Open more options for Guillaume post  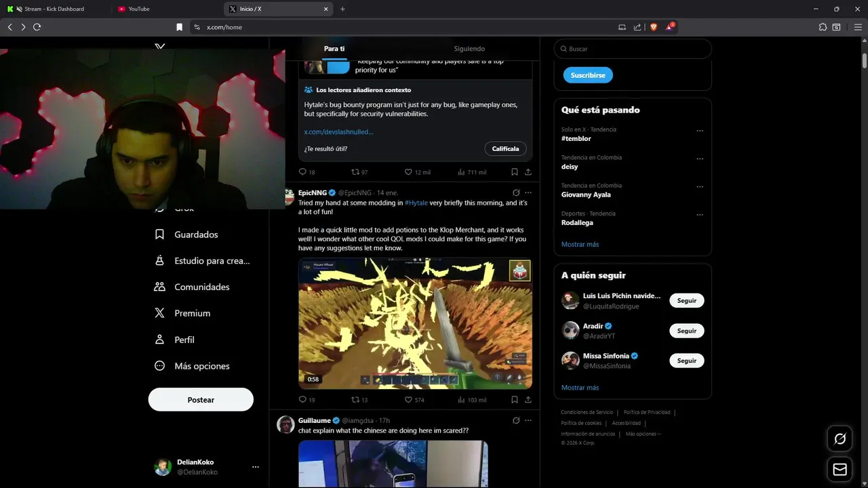tap(528, 420)
